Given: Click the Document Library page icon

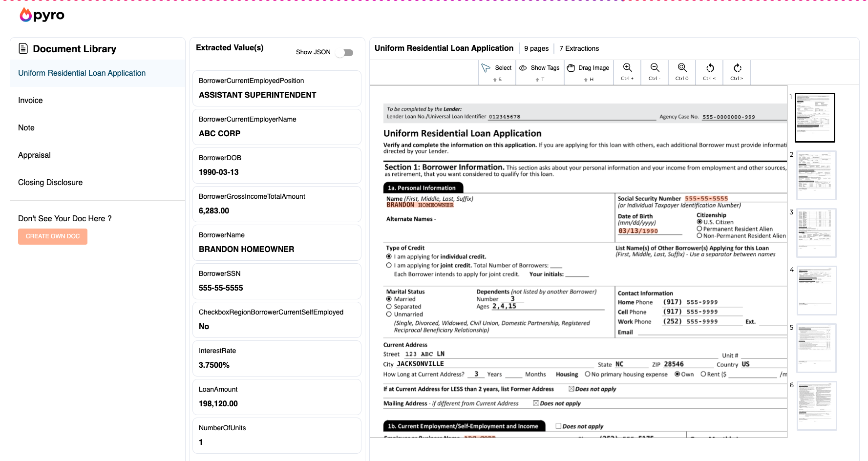Looking at the screenshot, I should click(x=23, y=48).
